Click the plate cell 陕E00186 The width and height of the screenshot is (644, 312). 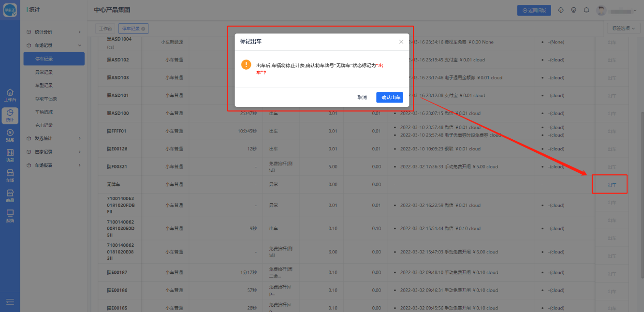point(117,290)
